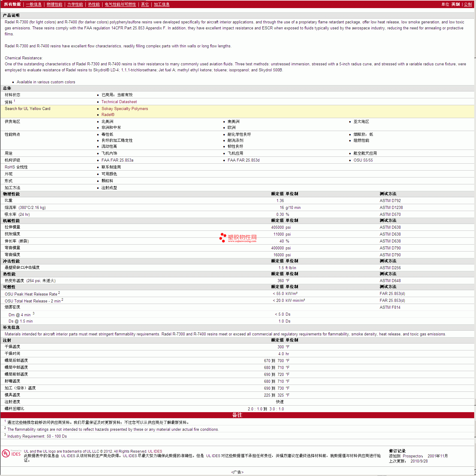
Task: Select ASTM D1238 test method cell
Action: (x=391, y=208)
